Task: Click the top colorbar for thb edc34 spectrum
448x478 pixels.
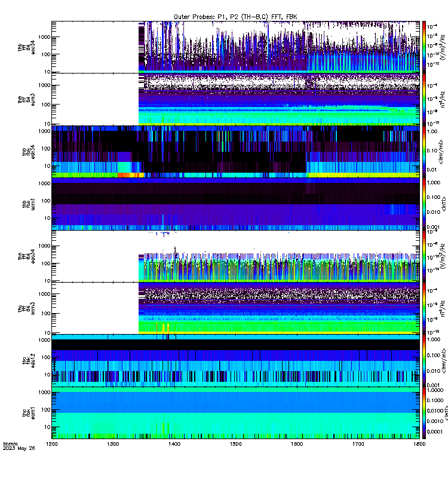Action: click(x=424, y=47)
